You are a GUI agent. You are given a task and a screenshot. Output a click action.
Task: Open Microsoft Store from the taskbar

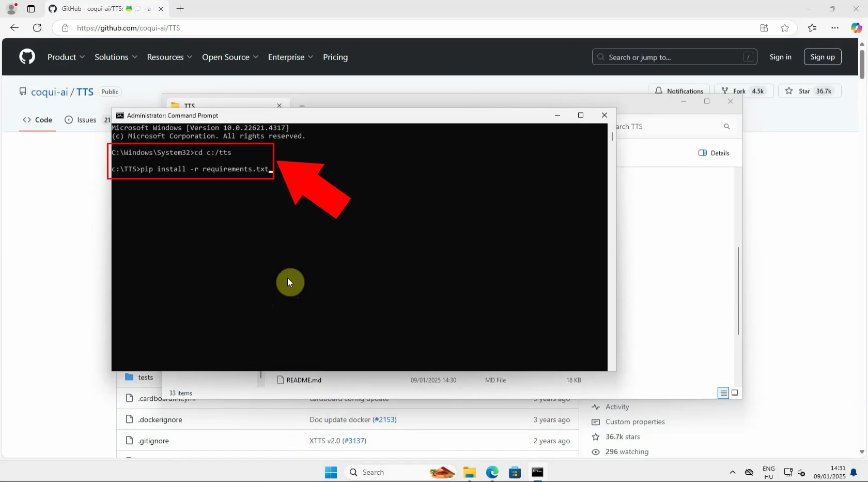(515, 472)
